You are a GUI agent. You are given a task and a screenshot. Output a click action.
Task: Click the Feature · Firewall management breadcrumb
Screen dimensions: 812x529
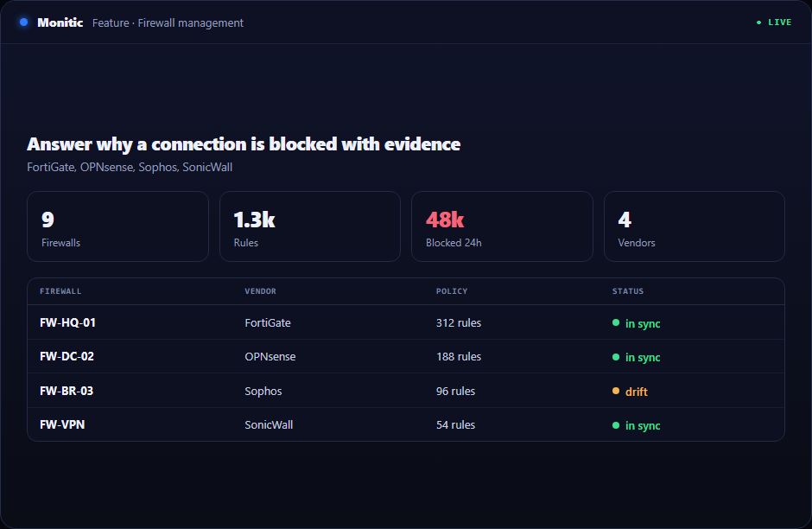(168, 22)
